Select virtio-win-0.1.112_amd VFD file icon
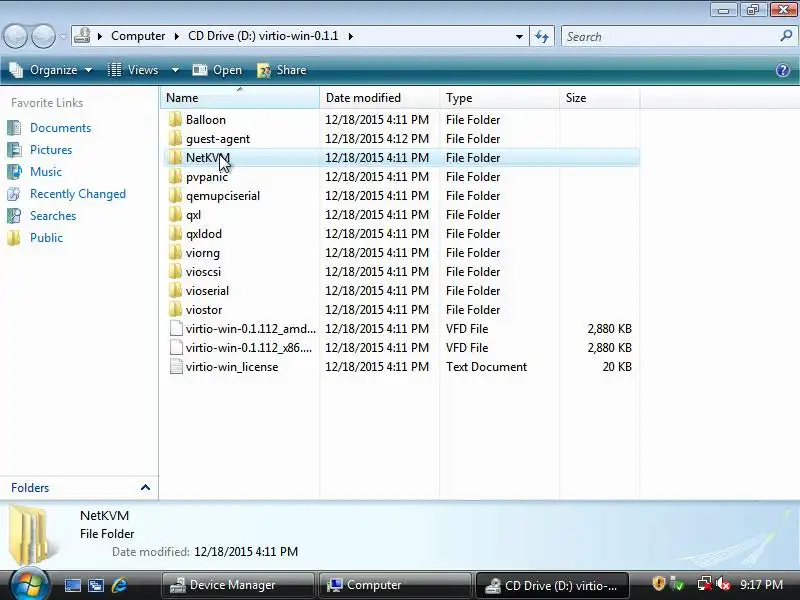 pyautogui.click(x=176, y=329)
